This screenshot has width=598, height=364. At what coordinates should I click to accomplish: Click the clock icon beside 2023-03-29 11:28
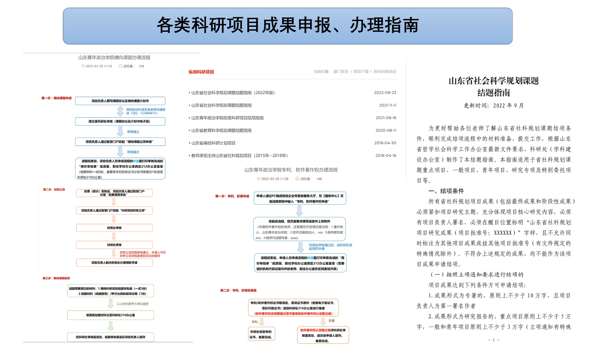258,179
